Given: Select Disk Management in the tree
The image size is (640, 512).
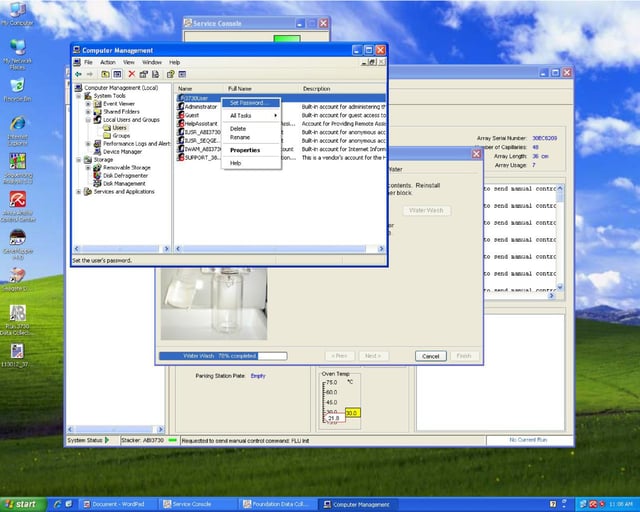Looking at the screenshot, I should coord(120,184).
